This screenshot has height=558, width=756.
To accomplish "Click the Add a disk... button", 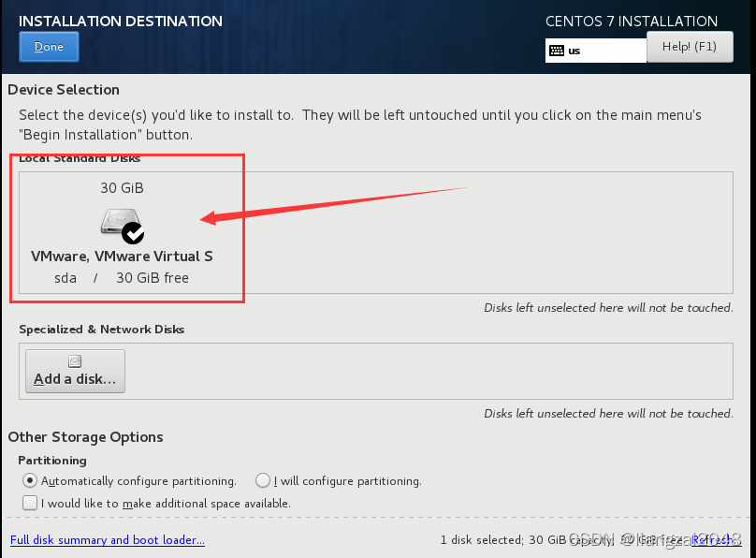I will tap(75, 371).
